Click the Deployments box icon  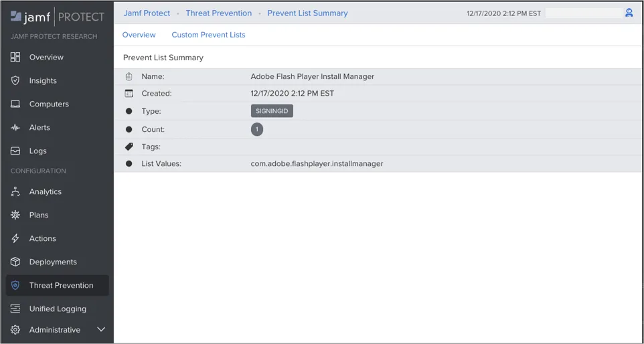click(15, 262)
